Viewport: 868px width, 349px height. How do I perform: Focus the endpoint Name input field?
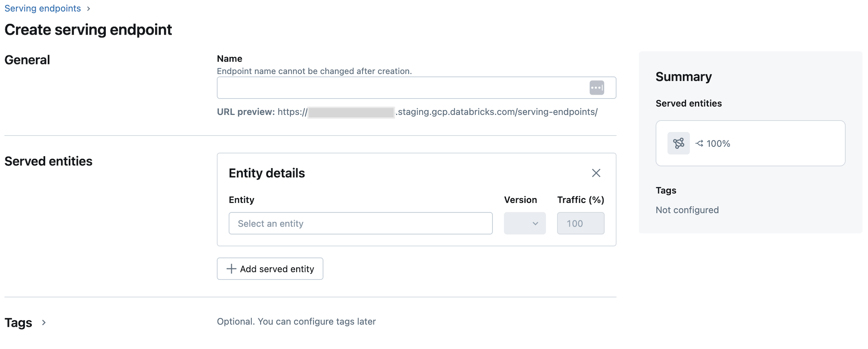401,88
